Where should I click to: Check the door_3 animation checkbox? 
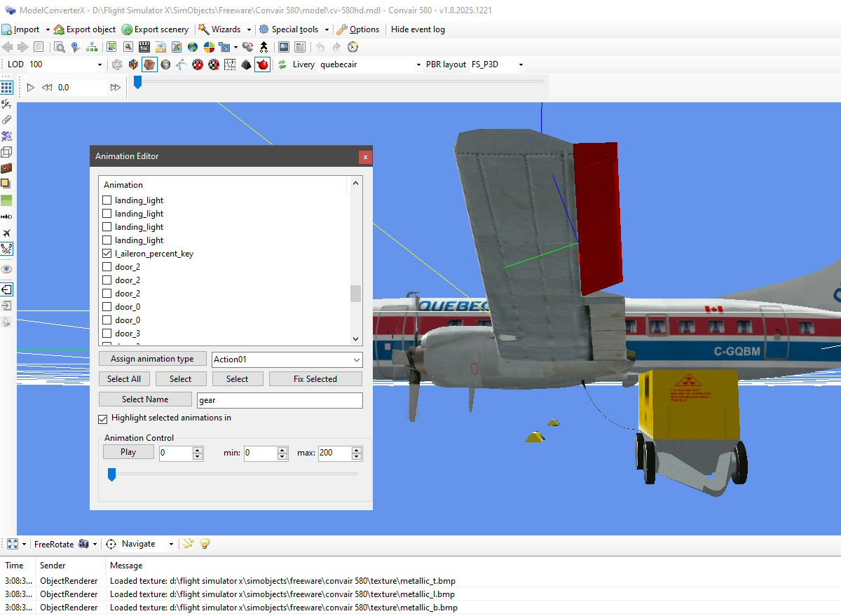click(x=107, y=334)
